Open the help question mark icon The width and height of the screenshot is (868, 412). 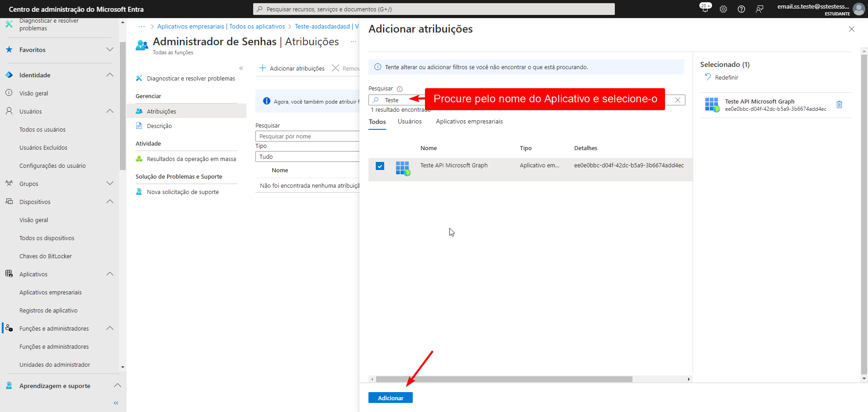point(741,9)
